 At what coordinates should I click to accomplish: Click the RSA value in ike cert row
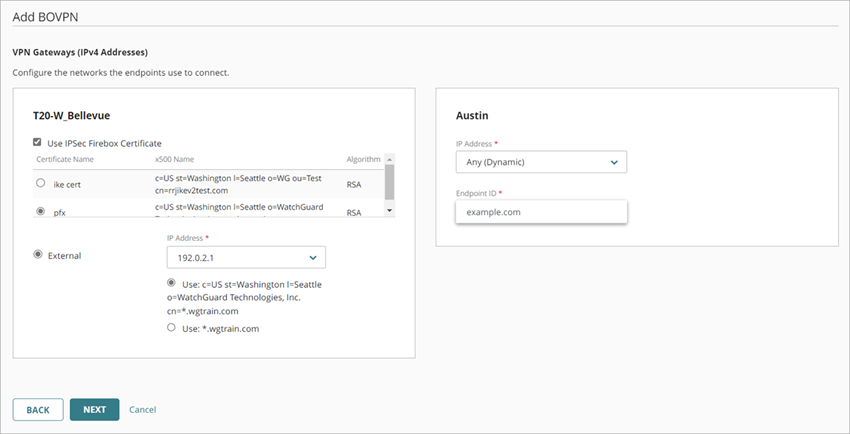pos(354,184)
